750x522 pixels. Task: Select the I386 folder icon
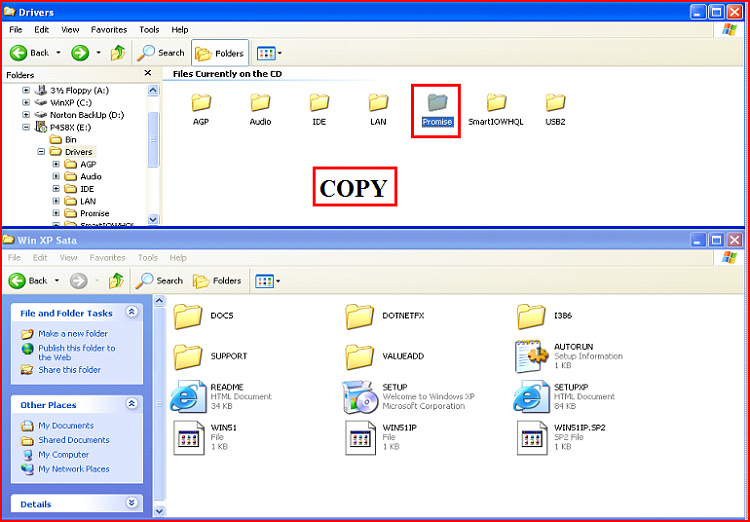[531, 316]
